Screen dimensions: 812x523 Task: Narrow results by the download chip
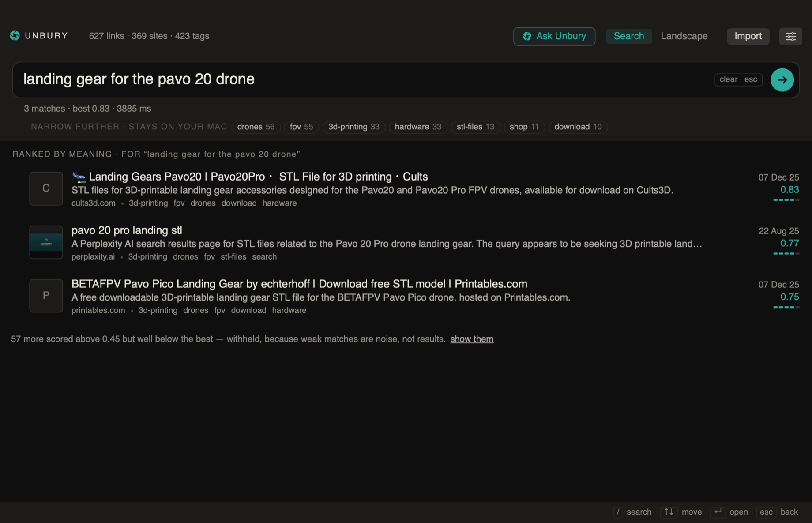click(x=578, y=127)
